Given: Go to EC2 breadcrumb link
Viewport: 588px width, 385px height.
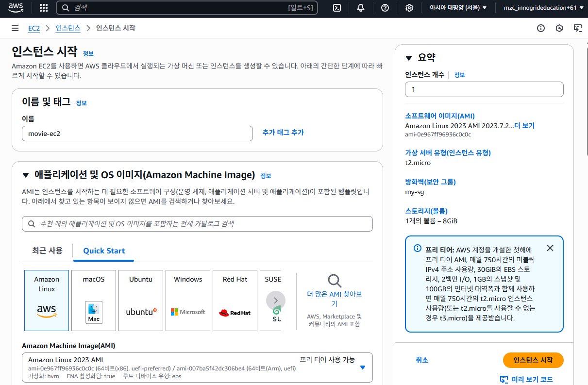Looking at the screenshot, I should (x=34, y=28).
